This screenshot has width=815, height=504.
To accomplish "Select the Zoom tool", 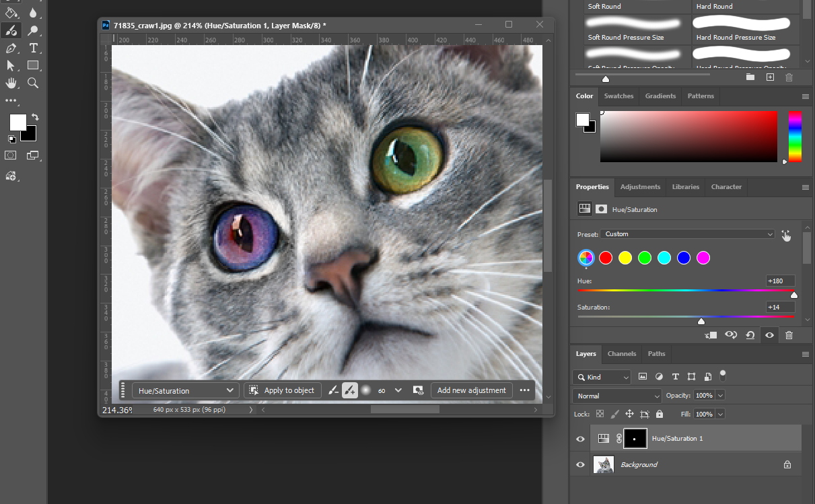I will [33, 83].
